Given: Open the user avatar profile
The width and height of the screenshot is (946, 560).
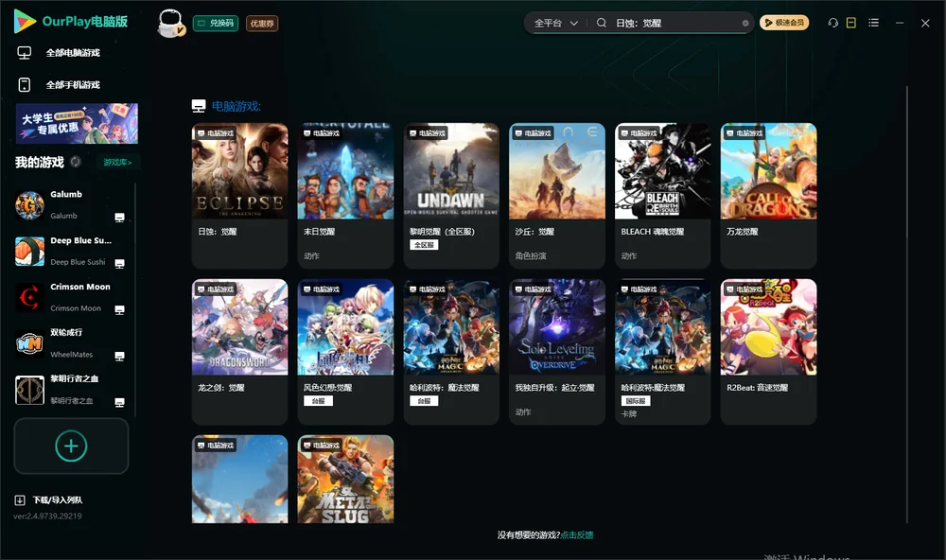Looking at the screenshot, I should click(170, 23).
